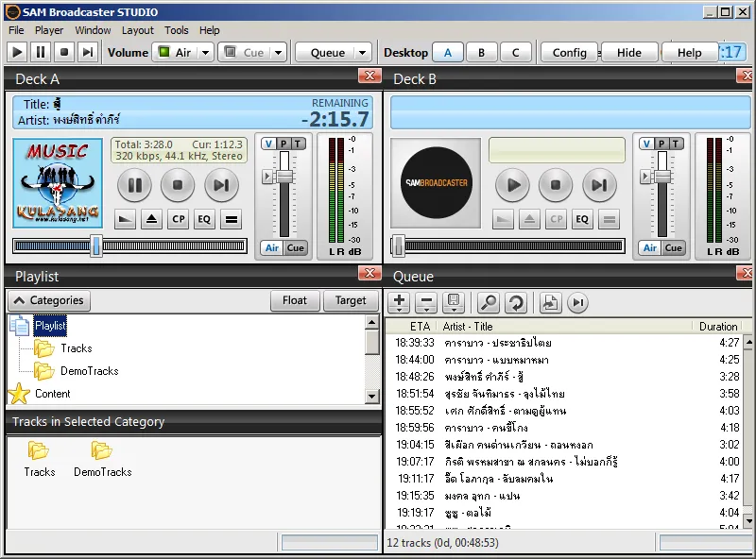The width and height of the screenshot is (756, 559).
Task: Switch to Desktop B
Action: point(481,52)
